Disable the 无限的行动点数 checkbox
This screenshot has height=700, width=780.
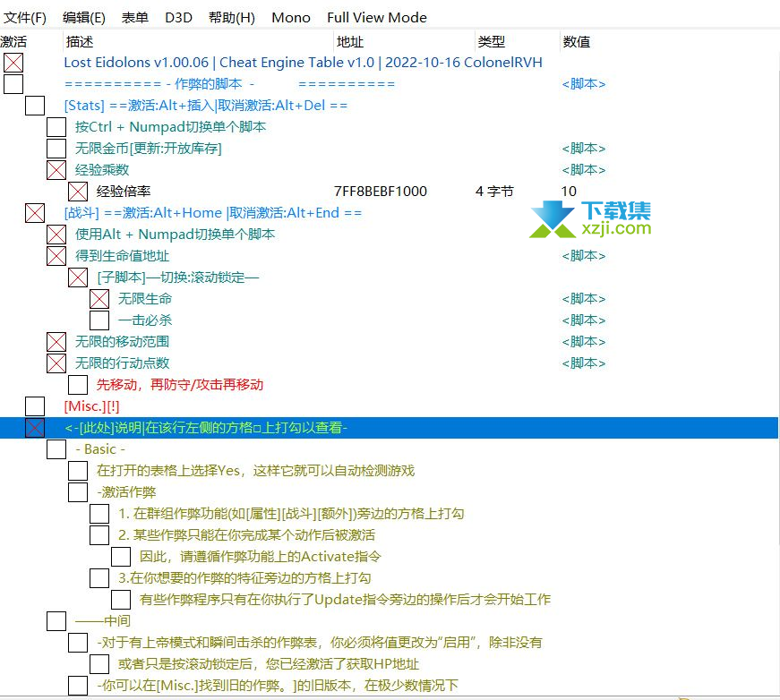pyautogui.click(x=56, y=363)
